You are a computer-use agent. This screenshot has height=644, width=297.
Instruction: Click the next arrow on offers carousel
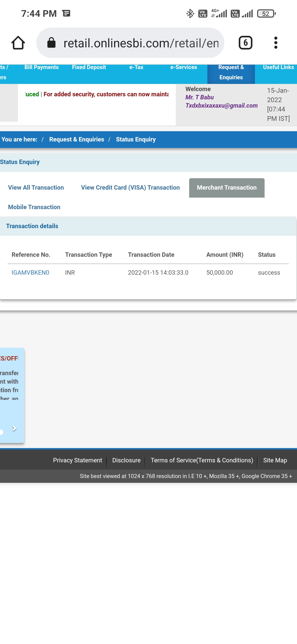click(14, 429)
